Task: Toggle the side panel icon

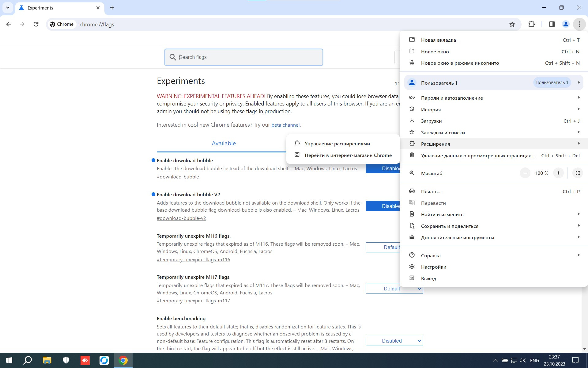Action: 552,24
